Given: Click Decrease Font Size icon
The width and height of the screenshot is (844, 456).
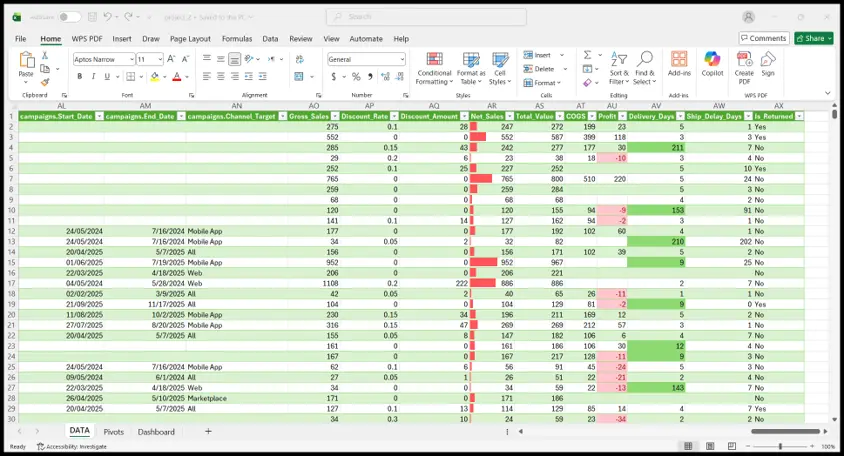Looking at the screenshot, I should [x=185, y=59].
